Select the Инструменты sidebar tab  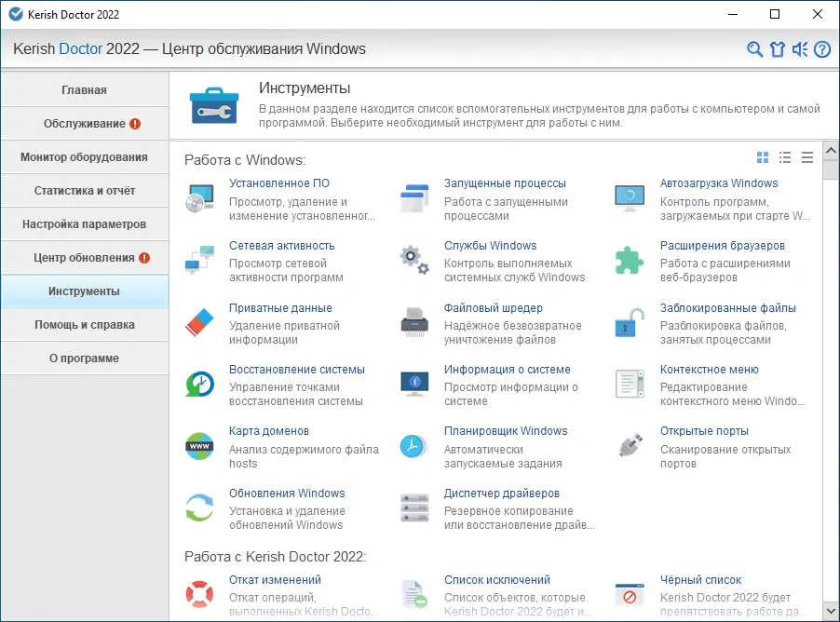(84, 291)
